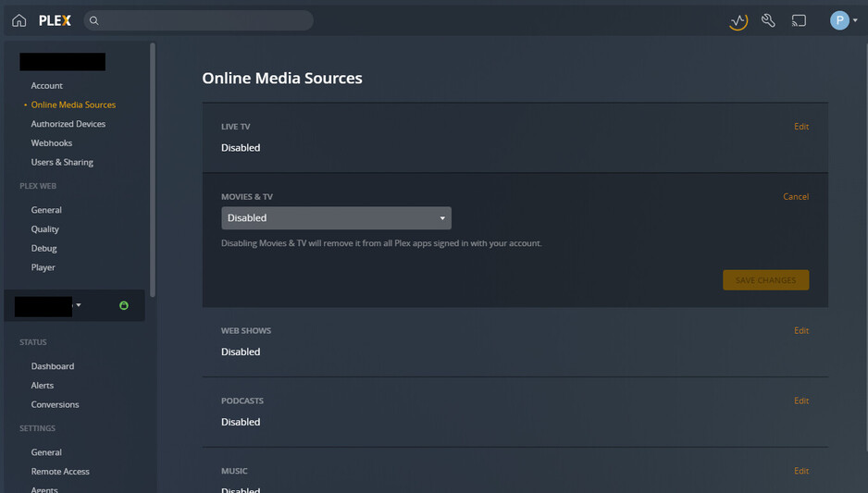Viewport: 868px width, 493px height.
Task: Go to the Dashboard status page
Action: pyautogui.click(x=53, y=366)
